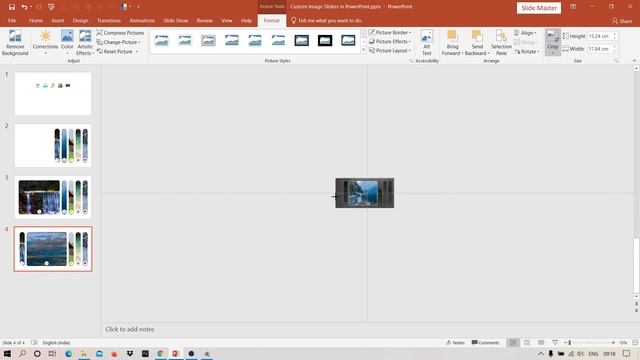The width and height of the screenshot is (640, 360).
Task: Click Compress Pictures
Action: (120, 33)
